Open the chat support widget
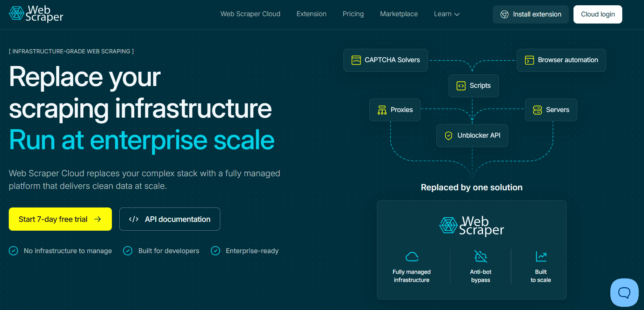Screen dimensions: 644x310 [x=624, y=292]
